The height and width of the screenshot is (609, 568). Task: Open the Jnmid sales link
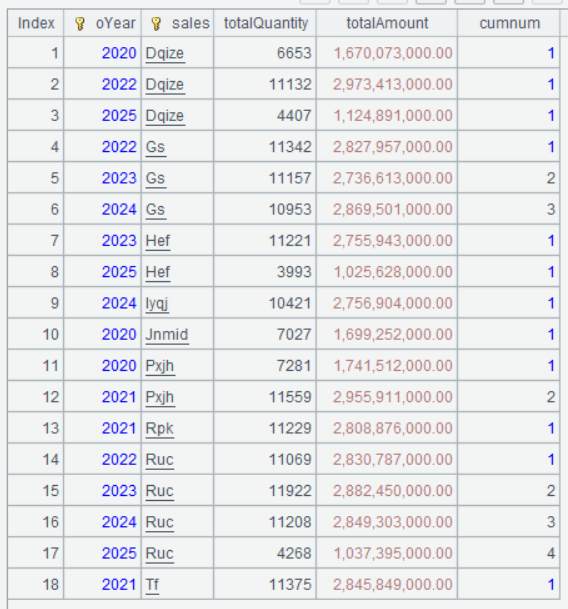point(167,335)
